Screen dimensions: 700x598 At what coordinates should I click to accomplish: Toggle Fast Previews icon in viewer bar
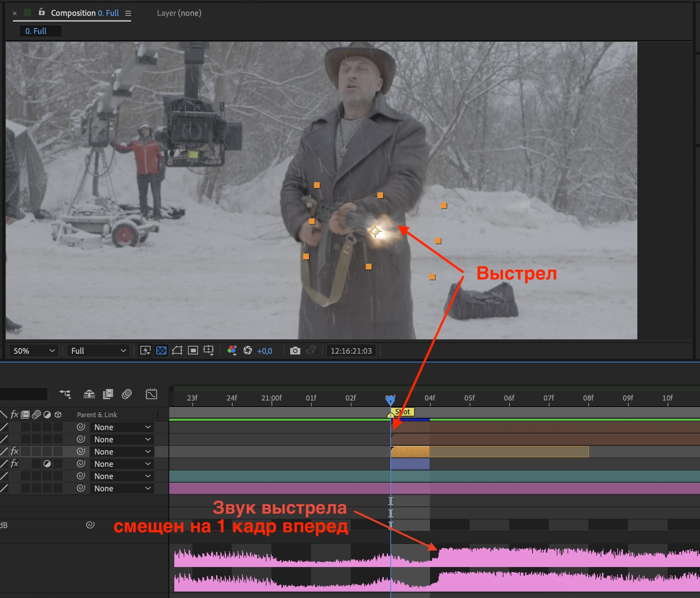[145, 351]
